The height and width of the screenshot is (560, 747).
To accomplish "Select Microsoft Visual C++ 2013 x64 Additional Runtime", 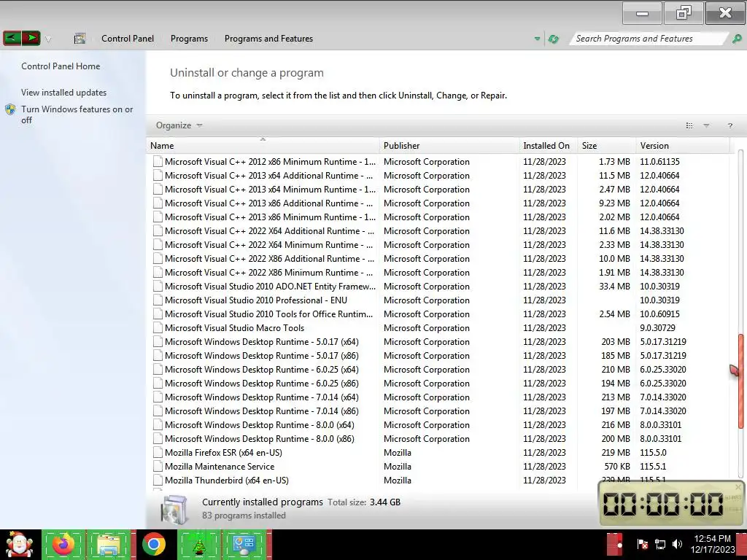I will click(x=441, y=176).
